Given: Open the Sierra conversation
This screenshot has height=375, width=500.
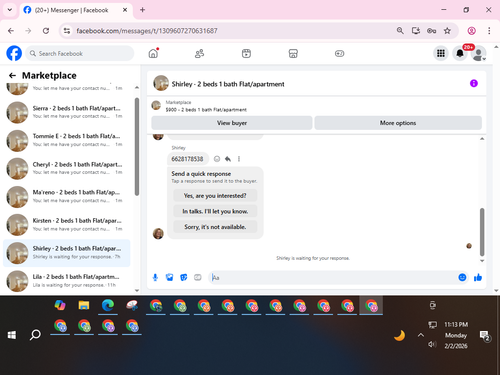Looking at the screenshot, I should point(67,112).
